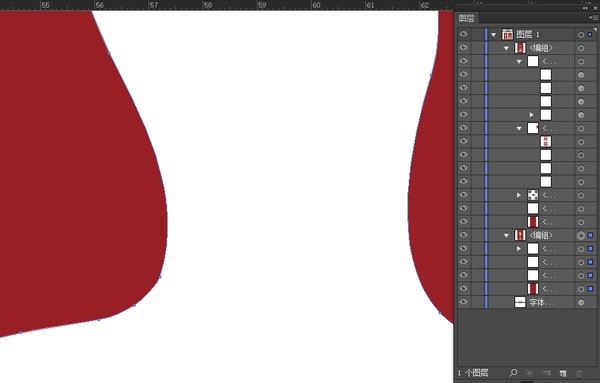Click the small red-characters thumbnail
Image resolution: width=600 pixels, height=383 pixels.
click(x=546, y=142)
